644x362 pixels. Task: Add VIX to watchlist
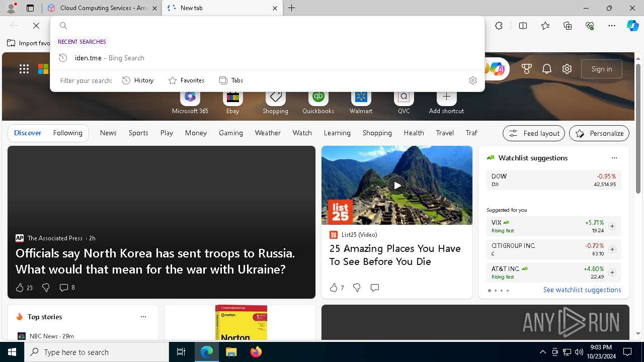pos(612,226)
